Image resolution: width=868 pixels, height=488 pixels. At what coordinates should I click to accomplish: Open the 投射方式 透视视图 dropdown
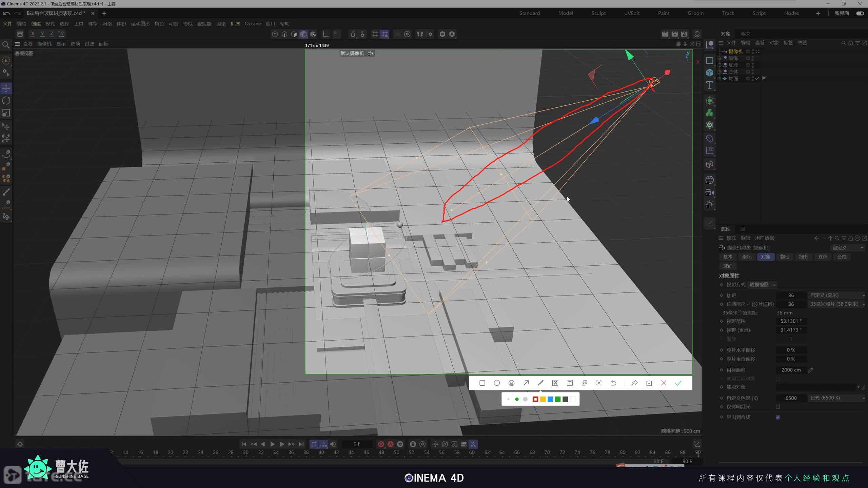pyautogui.click(x=762, y=285)
